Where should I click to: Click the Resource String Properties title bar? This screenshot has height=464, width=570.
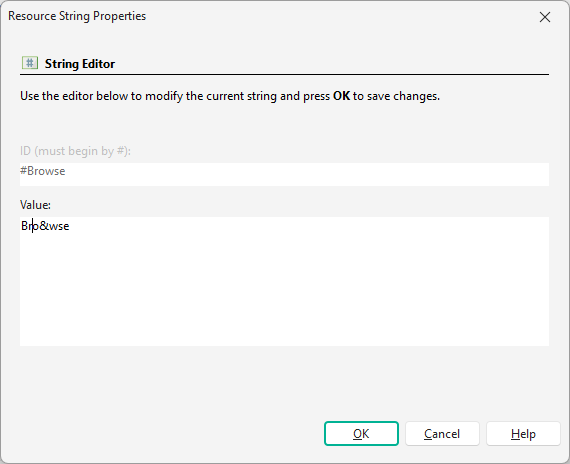click(x=254, y=16)
